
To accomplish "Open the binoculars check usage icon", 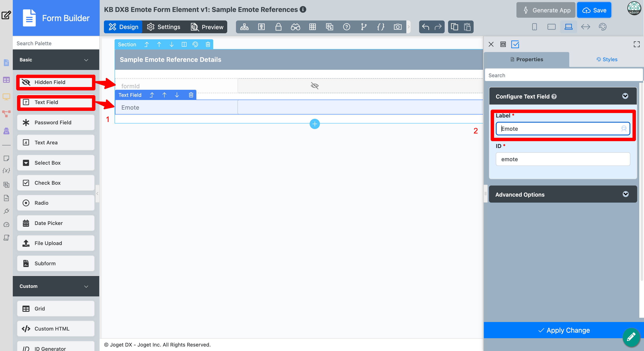I will click(295, 27).
